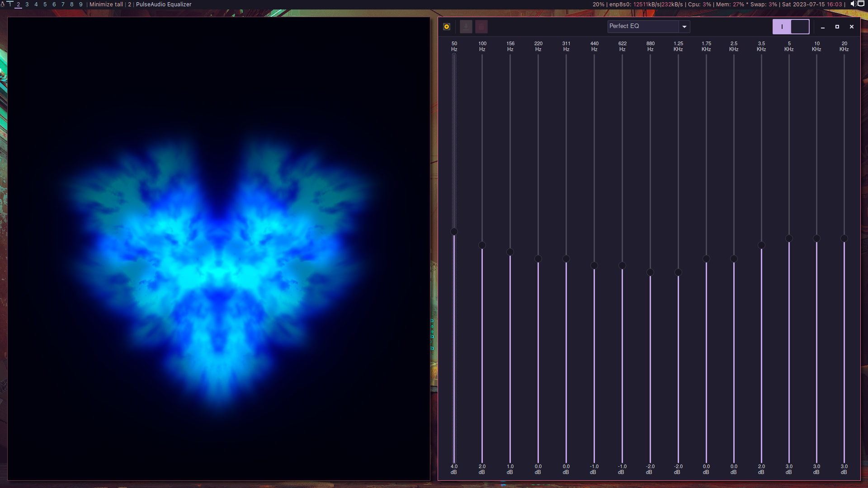The image size is (868, 488).
Task: Click the delete preset trash icon
Action: [x=481, y=27]
